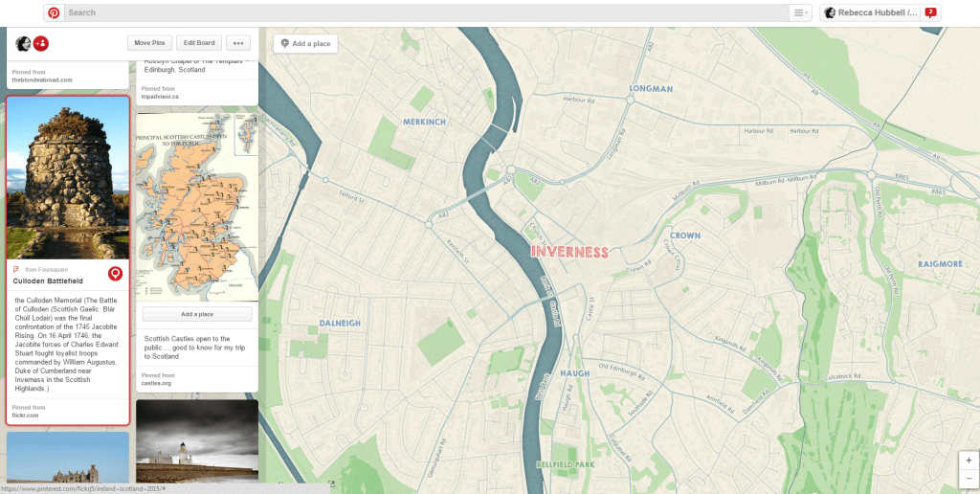Screen dimensions: 980x494
Task: Visit flickr.com source link
Action: click(x=26, y=415)
